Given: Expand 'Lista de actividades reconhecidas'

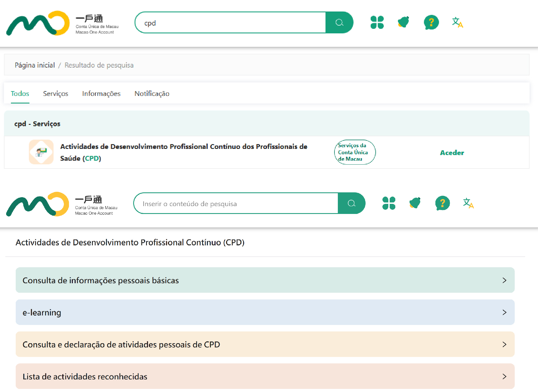Looking at the screenshot, I should pyautogui.click(x=265, y=376).
